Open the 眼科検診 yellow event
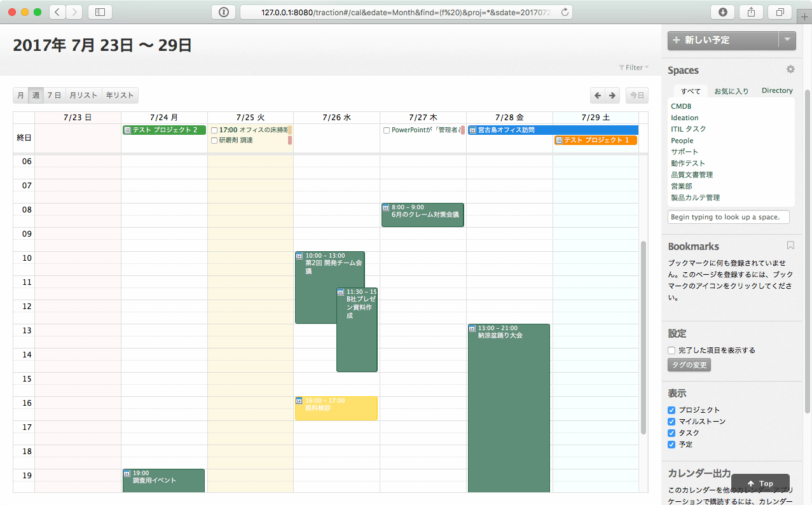This screenshot has height=505, width=812. [x=336, y=408]
